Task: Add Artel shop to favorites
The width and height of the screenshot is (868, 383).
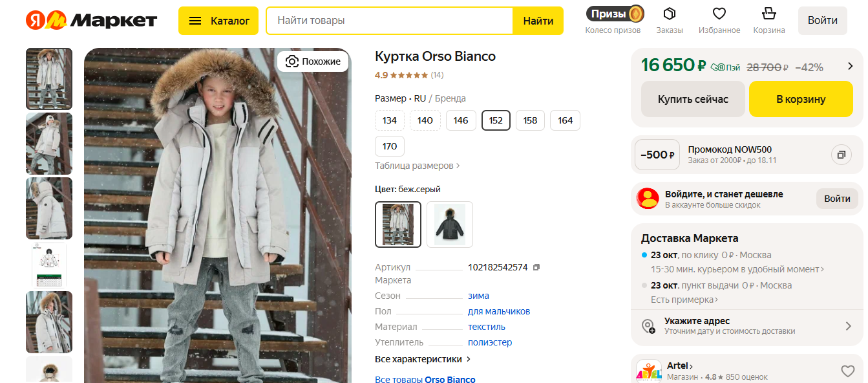Action: (x=847, y=371)
